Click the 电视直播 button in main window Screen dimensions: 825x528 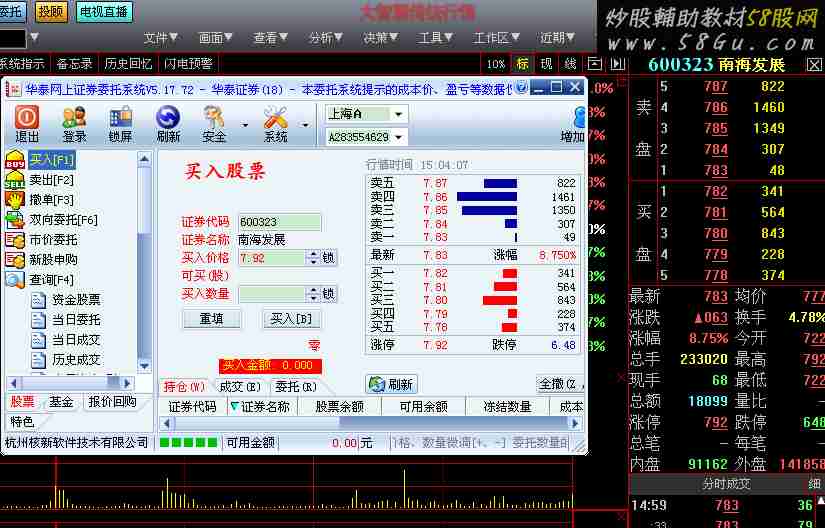(104, 12)
